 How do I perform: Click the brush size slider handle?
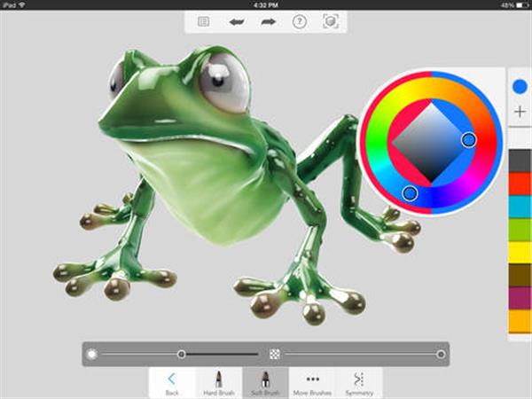click(x=182, y=355)
